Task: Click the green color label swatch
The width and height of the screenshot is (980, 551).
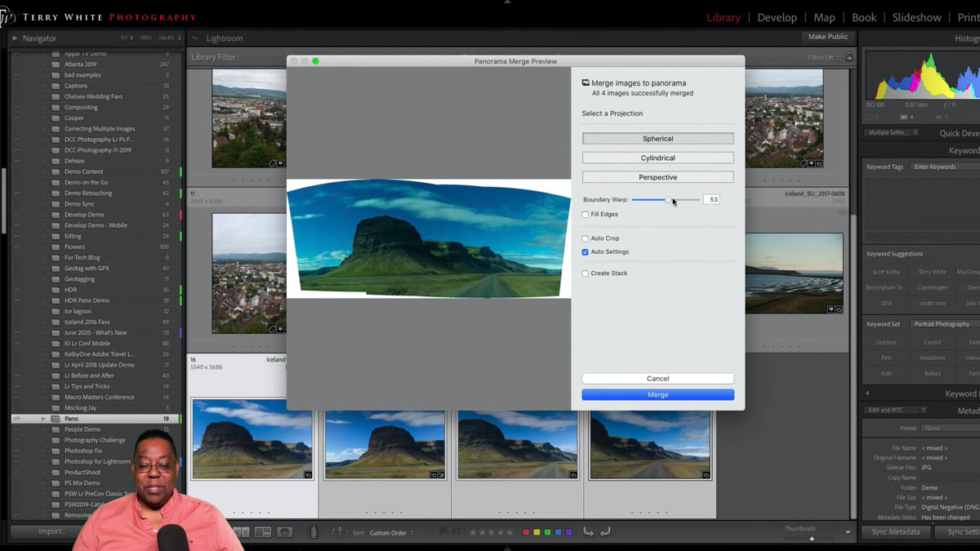Action: point(547,531)
